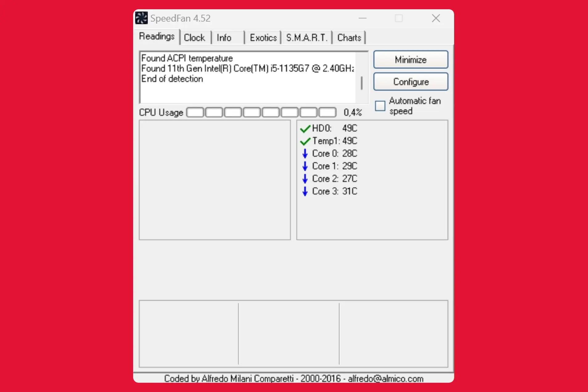Click the 'End of detection' log line
Viewport: 588px width, 392px height.
[x=172, y=79]
